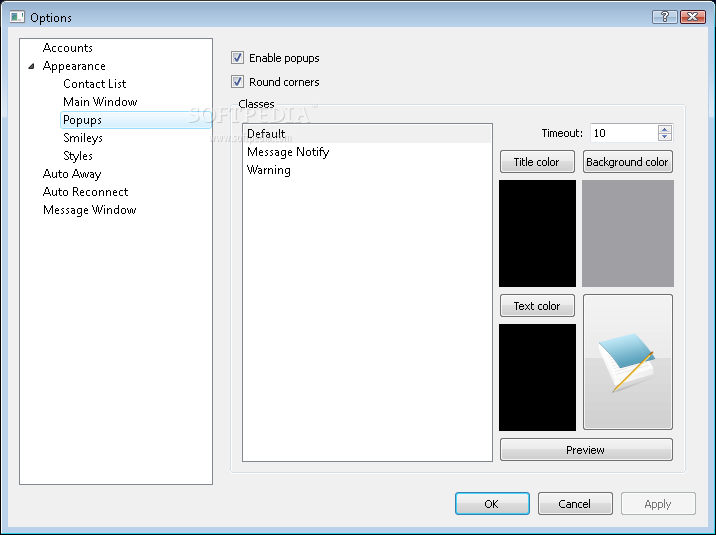This screenshot has height=535, width=716.
Task: Open Message Window settings
Action: [x=90, y=210]
